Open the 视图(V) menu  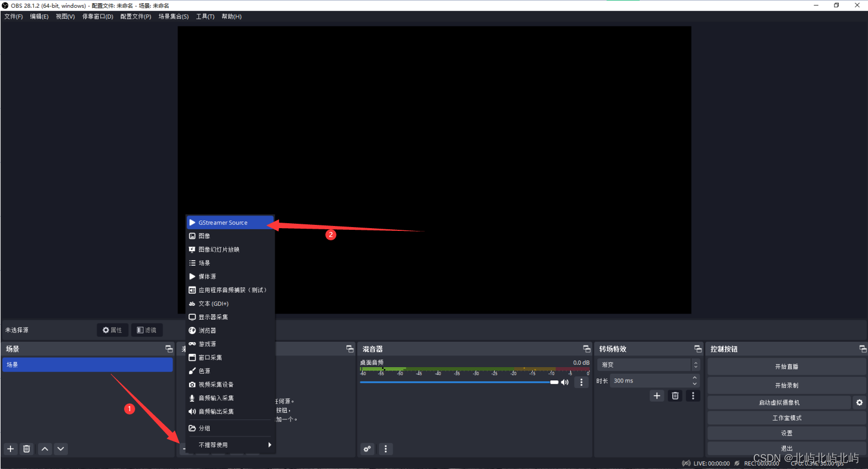click(x=65, y=17)
